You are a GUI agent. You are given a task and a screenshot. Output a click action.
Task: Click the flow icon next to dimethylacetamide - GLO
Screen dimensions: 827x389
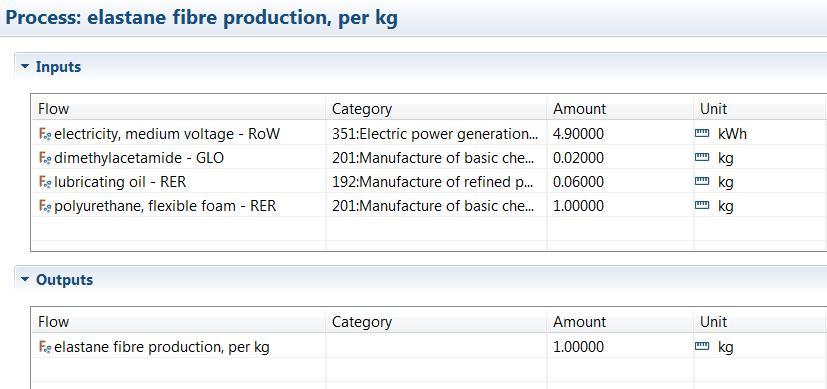coord(45,158)
